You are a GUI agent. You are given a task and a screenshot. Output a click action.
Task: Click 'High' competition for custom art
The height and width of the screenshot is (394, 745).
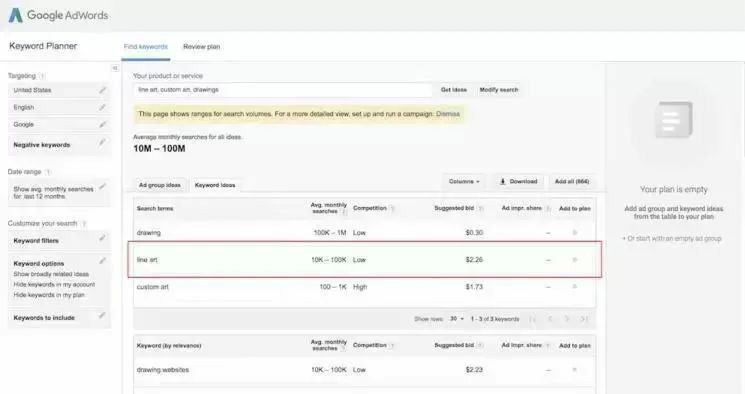[360, 287]
